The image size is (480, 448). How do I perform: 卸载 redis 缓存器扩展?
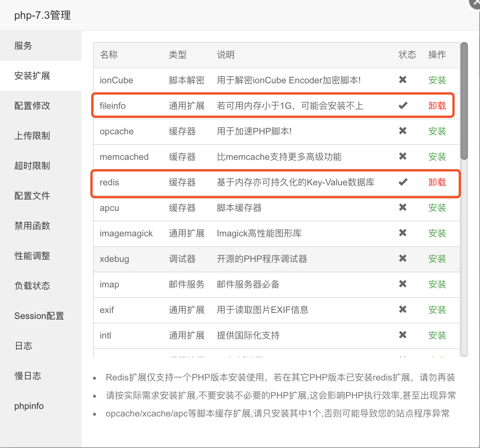pyautogui.click(x=437, y=182)
